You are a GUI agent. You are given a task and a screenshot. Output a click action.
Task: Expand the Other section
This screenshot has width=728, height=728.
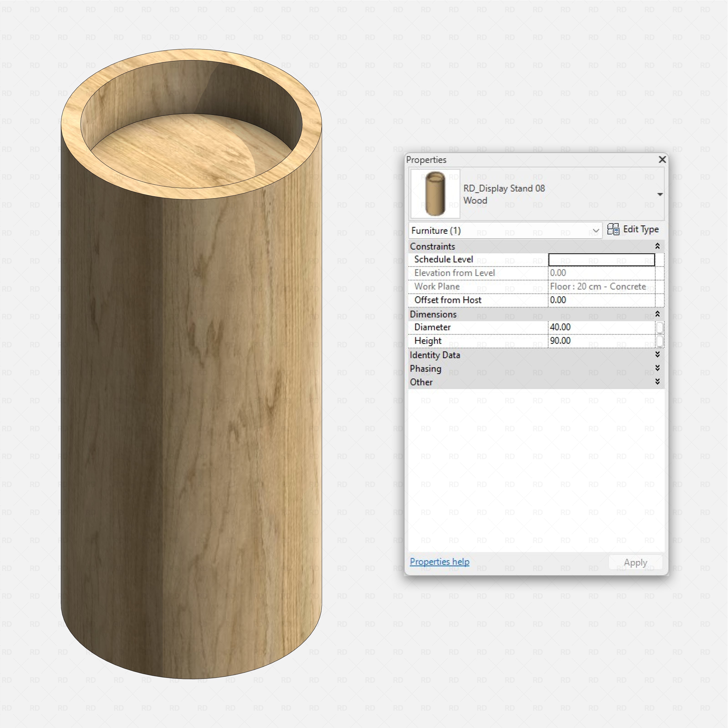[x=657, y=382]
